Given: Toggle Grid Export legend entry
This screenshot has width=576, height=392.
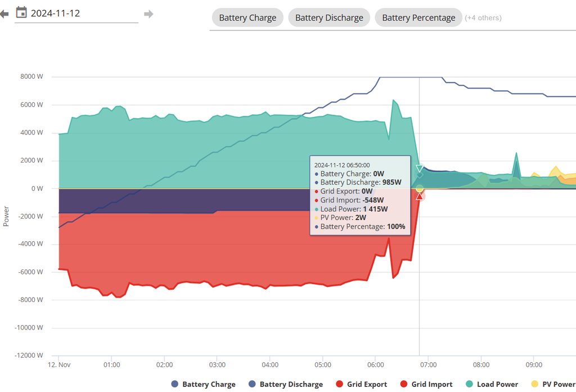Looking at the screenshot, I should pyautogui.click(x=361, y=384).
